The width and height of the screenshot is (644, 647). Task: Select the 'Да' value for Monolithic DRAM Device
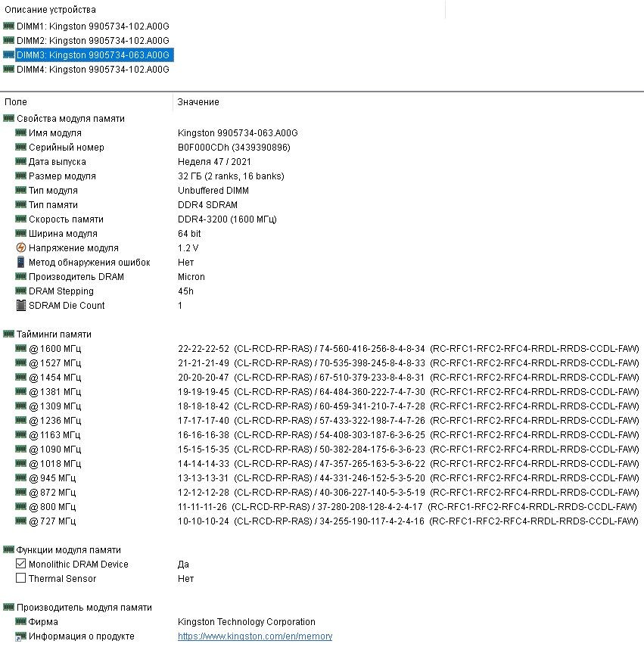[183, 564]
